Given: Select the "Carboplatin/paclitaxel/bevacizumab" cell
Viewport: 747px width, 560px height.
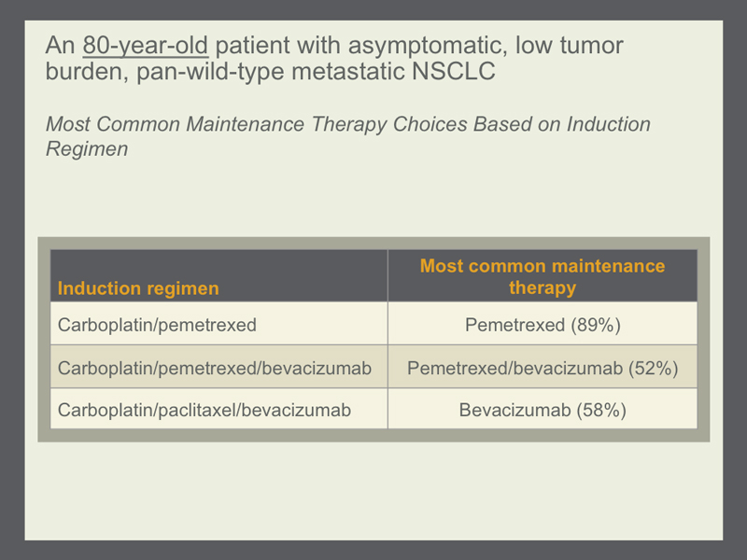Looking at the screenshot, I should click(x=219, y=409).
